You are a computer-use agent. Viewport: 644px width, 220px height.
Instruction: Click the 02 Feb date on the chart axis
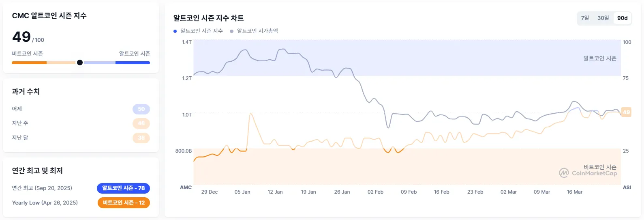(x=375, y=192)
